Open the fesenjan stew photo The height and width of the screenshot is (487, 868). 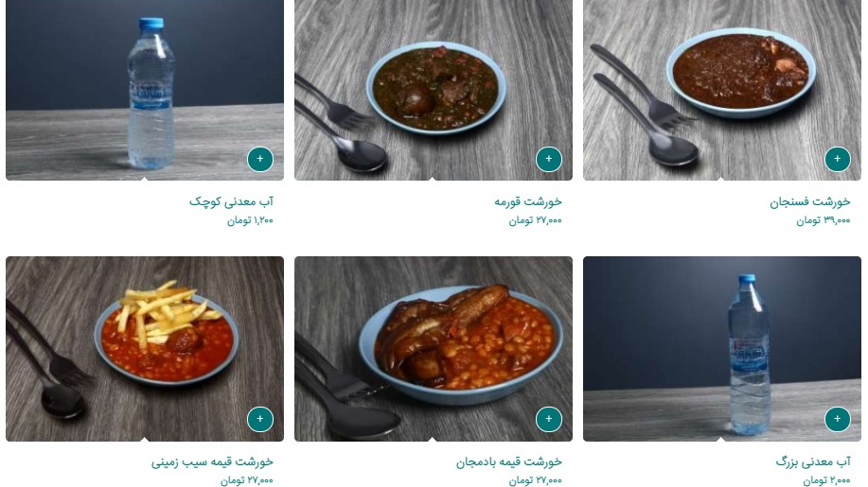coord(722,90)
